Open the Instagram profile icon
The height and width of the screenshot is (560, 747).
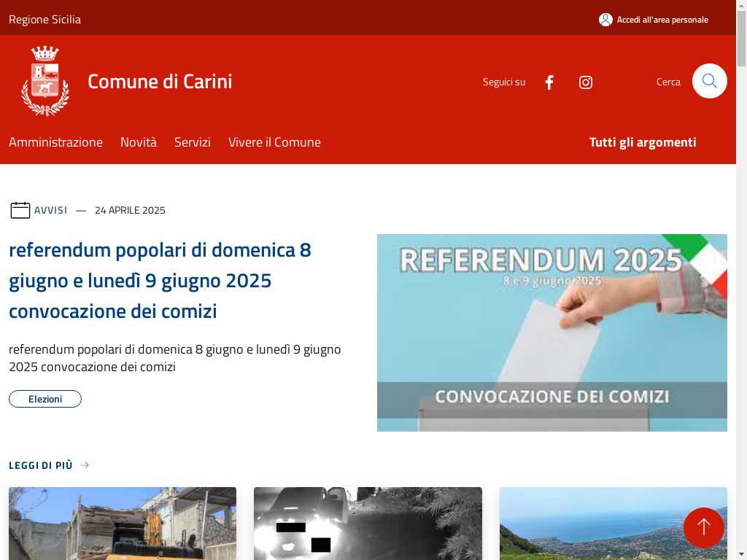click(x=586, y=82)
